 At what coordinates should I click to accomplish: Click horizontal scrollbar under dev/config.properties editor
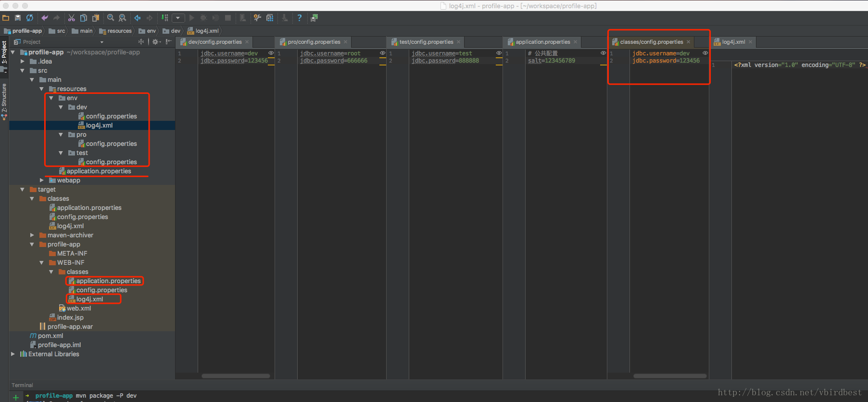(x=236, y=376)
